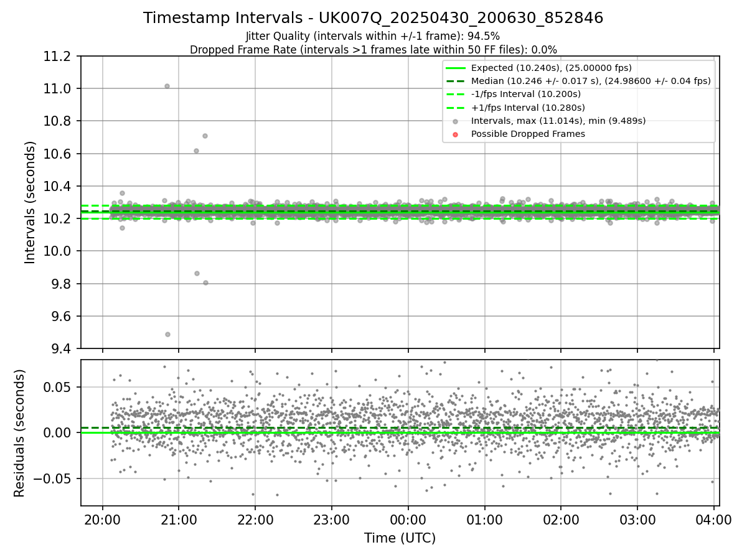
Task: Click the outlier point near 10.7 seconds
Action: click(205, 136)
